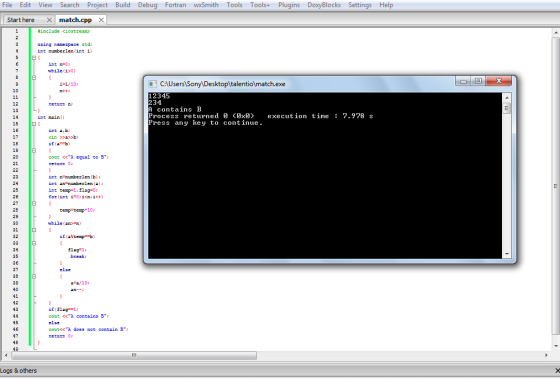Click the Logs & others panel title
The height and width of the screenshot is (380, 560).
point(19,371)
